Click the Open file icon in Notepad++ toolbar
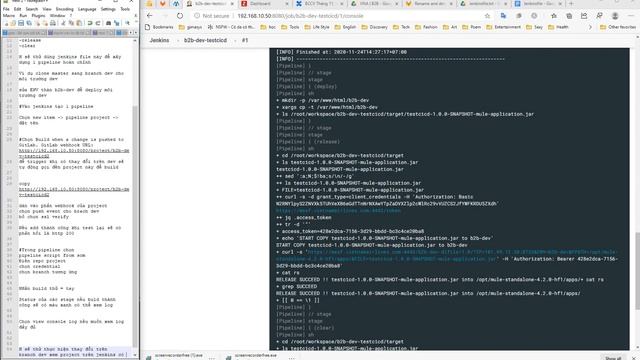This screenshot has height=360, width=640. (13, 23)
